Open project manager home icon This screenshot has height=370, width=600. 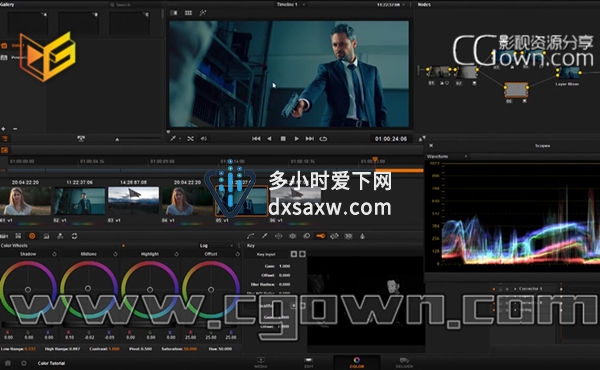[8, 363]
